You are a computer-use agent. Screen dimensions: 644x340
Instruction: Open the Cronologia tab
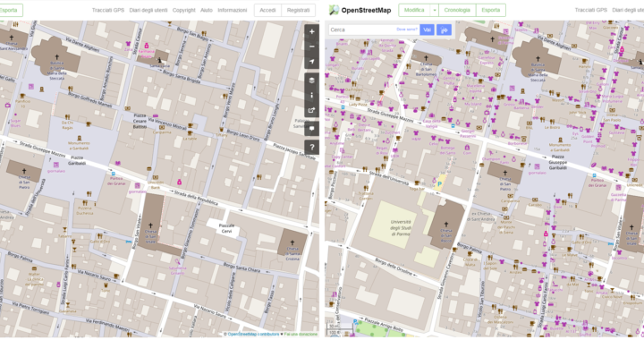click(x=457, y=10)
